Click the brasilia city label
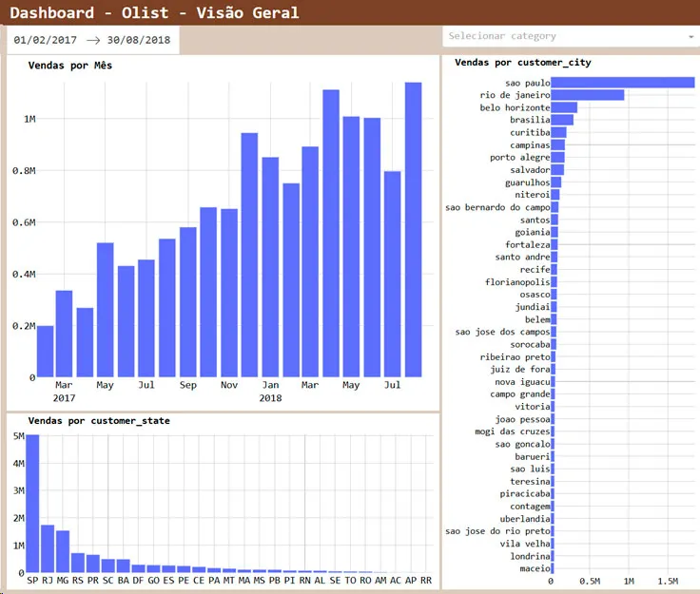 click(x=530, y=120)
